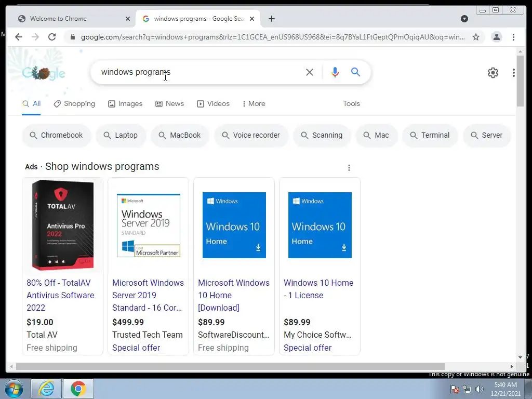Select the Voice recorder suggestion chip
This screenshot has width=532, height=399.
(x=251, y=136)
